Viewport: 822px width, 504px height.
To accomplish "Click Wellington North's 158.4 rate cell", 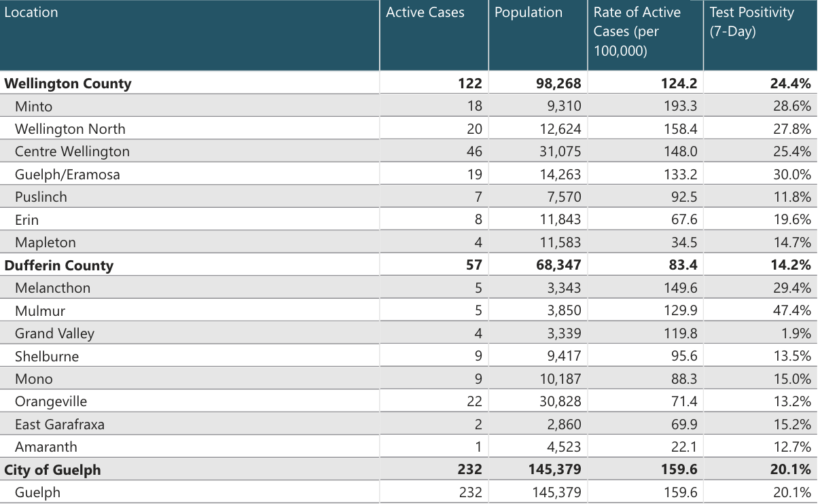I will 680,129.
